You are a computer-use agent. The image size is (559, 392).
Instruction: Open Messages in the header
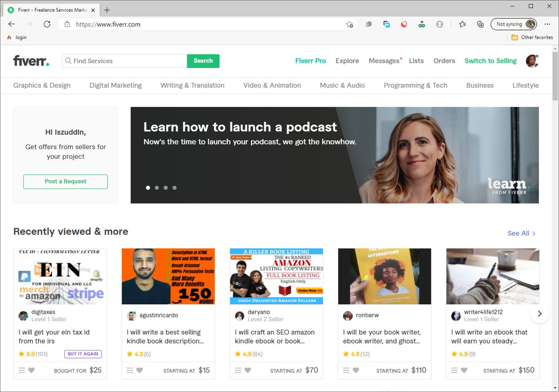[x=384, y=61]
